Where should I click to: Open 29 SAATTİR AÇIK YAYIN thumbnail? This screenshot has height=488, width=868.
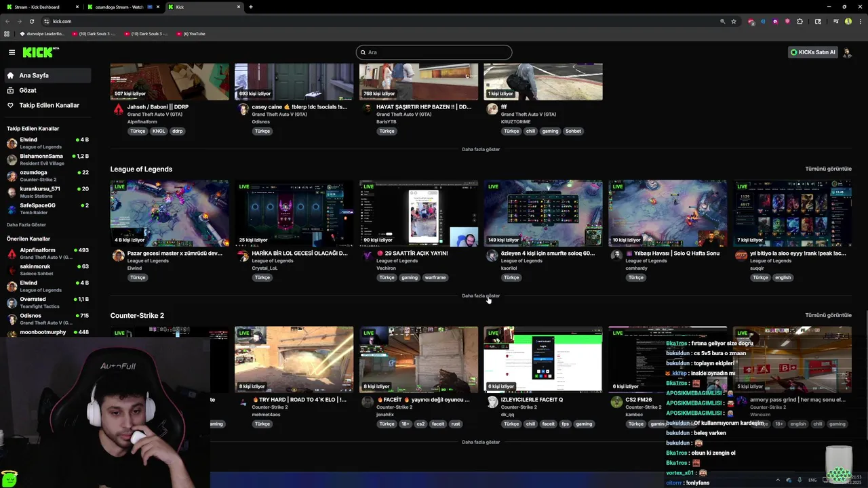418,213
